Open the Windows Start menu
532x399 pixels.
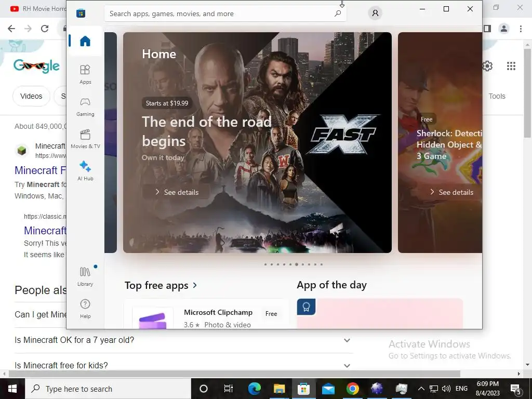click(12, 389)
